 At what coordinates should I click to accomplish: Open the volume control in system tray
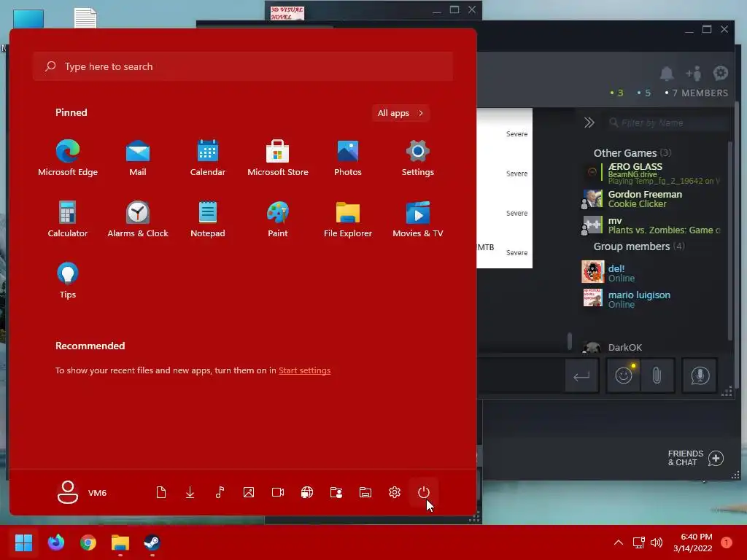657,542
